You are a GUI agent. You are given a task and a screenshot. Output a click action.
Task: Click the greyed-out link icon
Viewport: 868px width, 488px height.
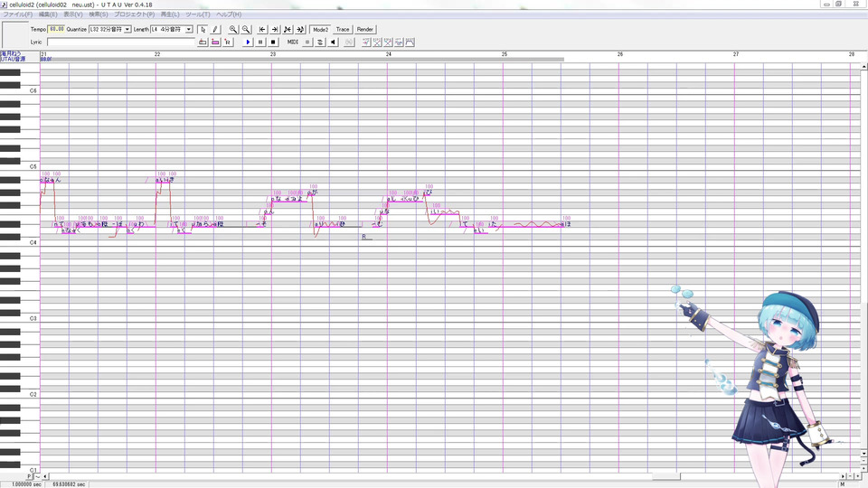tap(349, 42)
